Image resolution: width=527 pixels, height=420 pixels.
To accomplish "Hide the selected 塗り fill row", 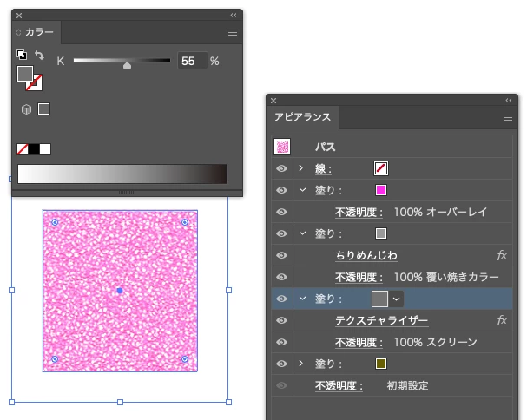I will pyautogui.click(x=281, y=299).
